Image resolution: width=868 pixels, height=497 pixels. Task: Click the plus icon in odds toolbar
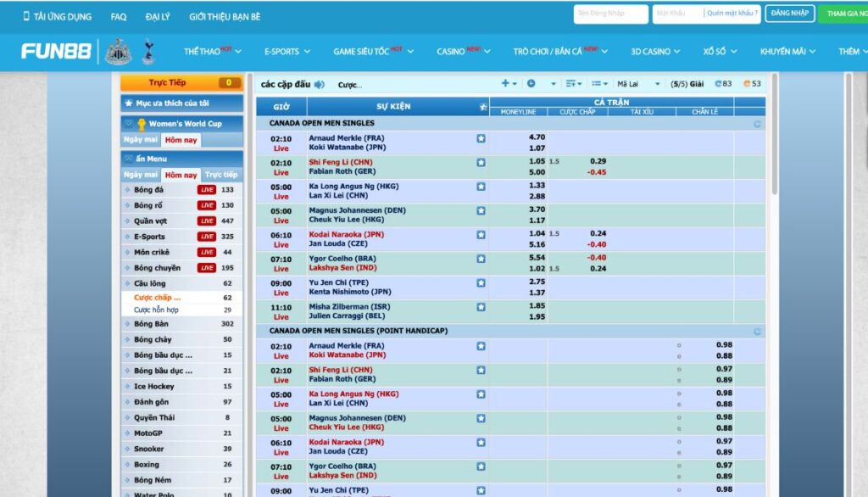[x=505, y=83]
